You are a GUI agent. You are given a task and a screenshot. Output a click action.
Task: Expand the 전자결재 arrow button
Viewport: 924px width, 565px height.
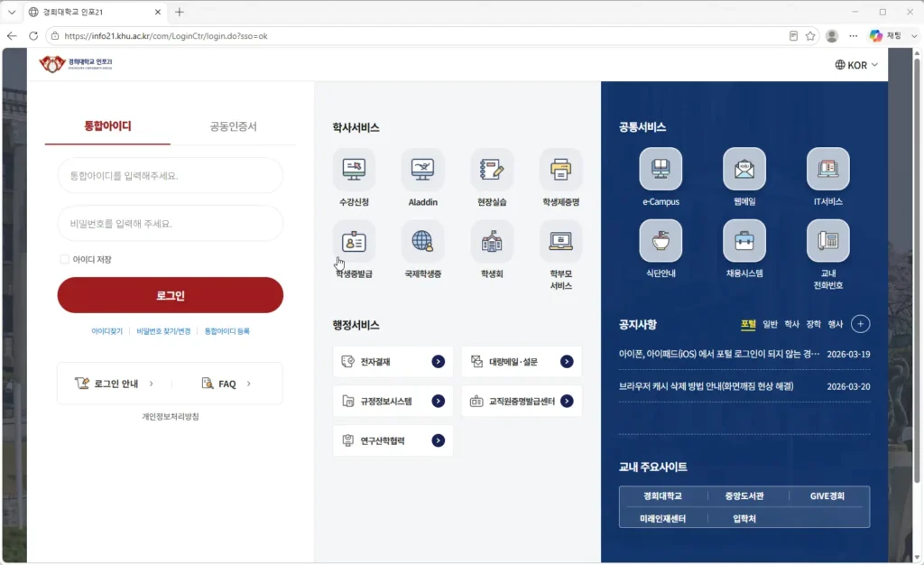(438, 362)
